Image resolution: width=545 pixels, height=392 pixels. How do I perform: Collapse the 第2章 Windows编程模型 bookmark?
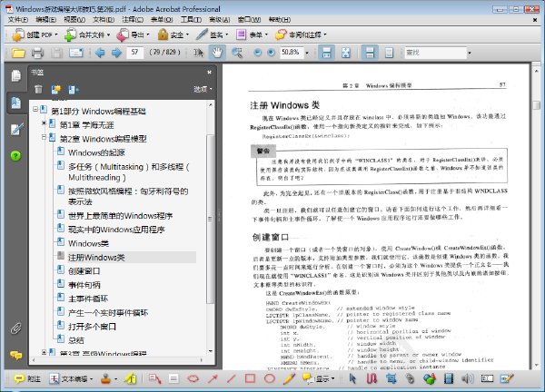44,137
